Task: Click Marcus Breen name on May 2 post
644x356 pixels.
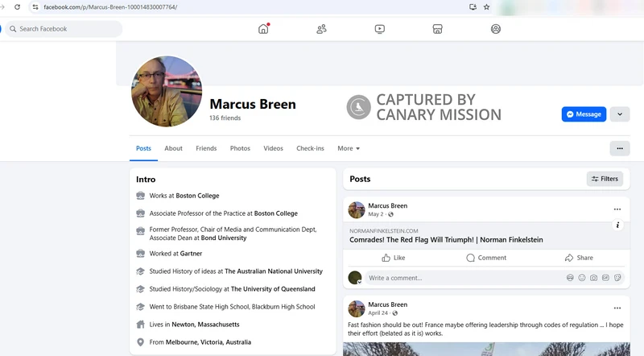Action: click(x=388, y=205)
